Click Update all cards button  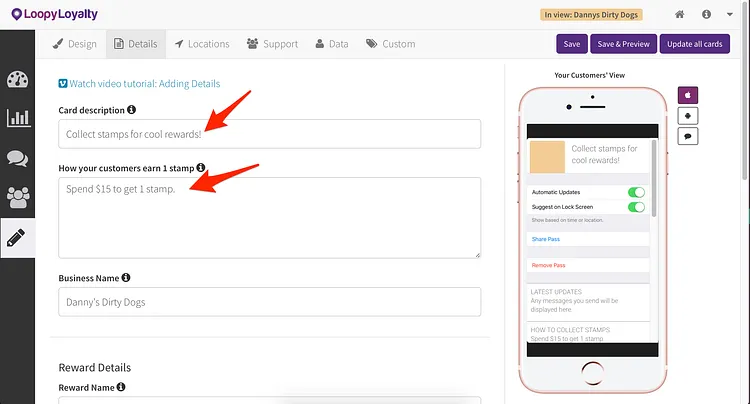[695, 44]
